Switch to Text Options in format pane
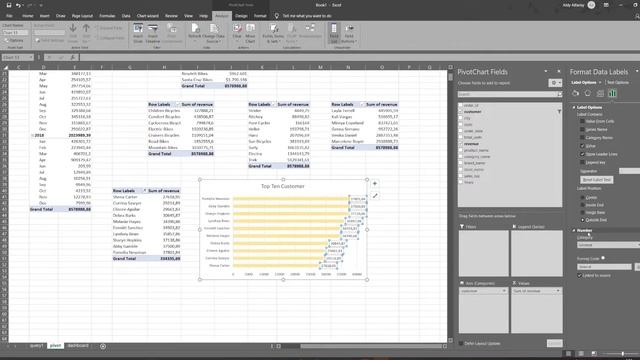The height and width of the screenshot is (360, 640). click(618, 82)
